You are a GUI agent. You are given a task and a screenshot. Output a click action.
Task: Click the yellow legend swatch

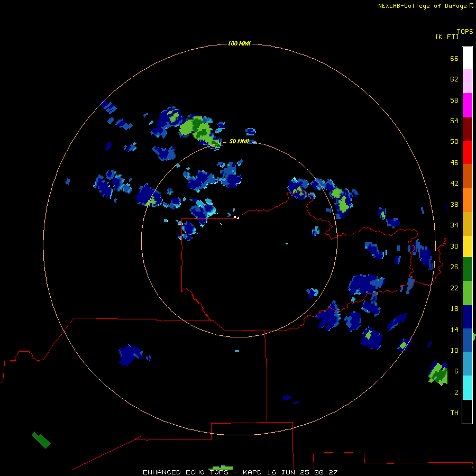pos(467,246)
